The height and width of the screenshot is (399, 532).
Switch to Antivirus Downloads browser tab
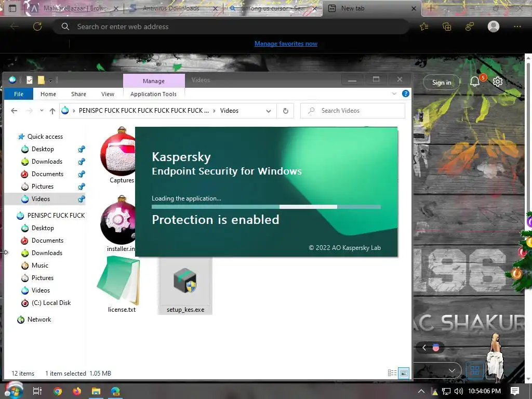click(172, 8)
